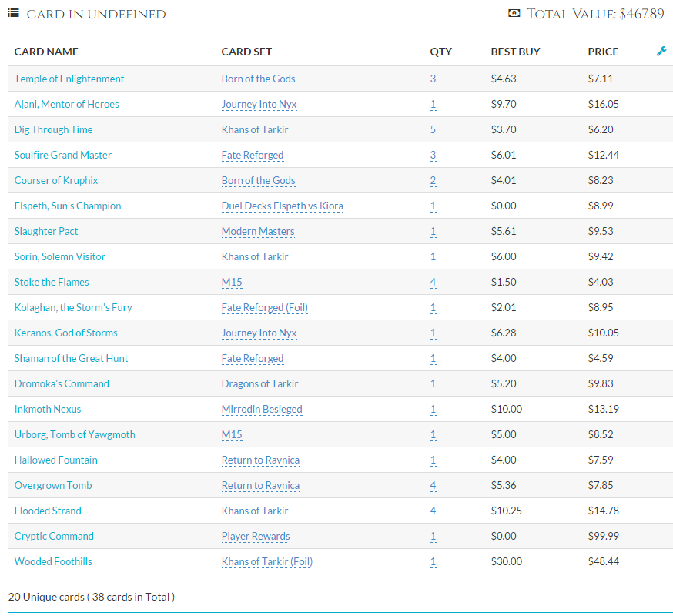Open Cryptic Command card link
Viewport: 673px width, 616px height.
(x=54, y=536)
